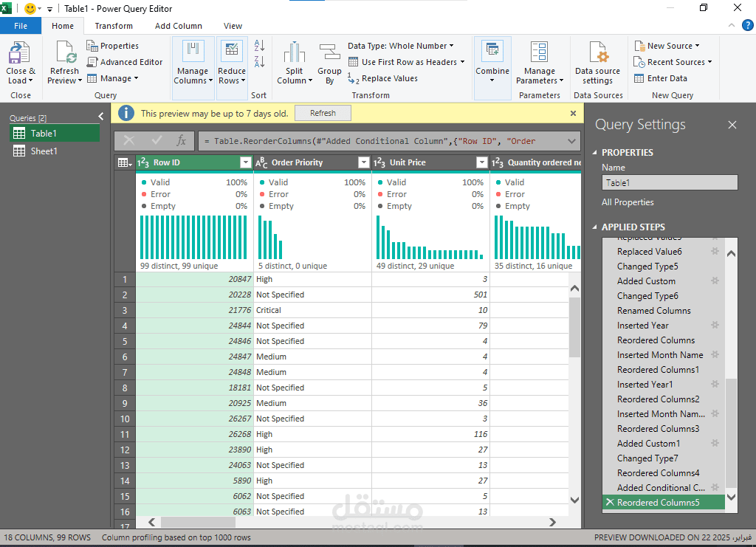Viewport: 756px width, 547px height.
Task: Click the Quick Access Toolbar customize arrow
Action: [49, 9]
